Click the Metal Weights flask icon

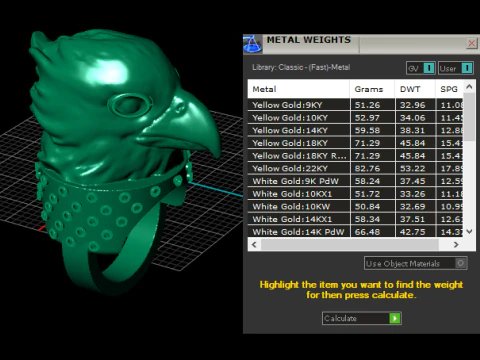pos(252,44)
